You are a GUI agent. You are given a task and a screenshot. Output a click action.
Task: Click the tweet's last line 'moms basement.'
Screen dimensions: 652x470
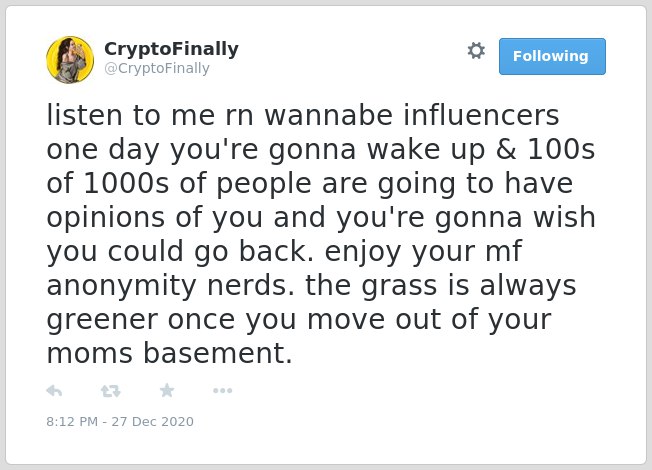point(169,353)
